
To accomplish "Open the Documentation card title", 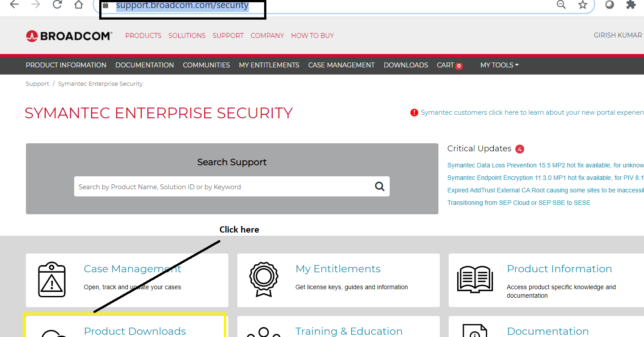I will 548,331.
